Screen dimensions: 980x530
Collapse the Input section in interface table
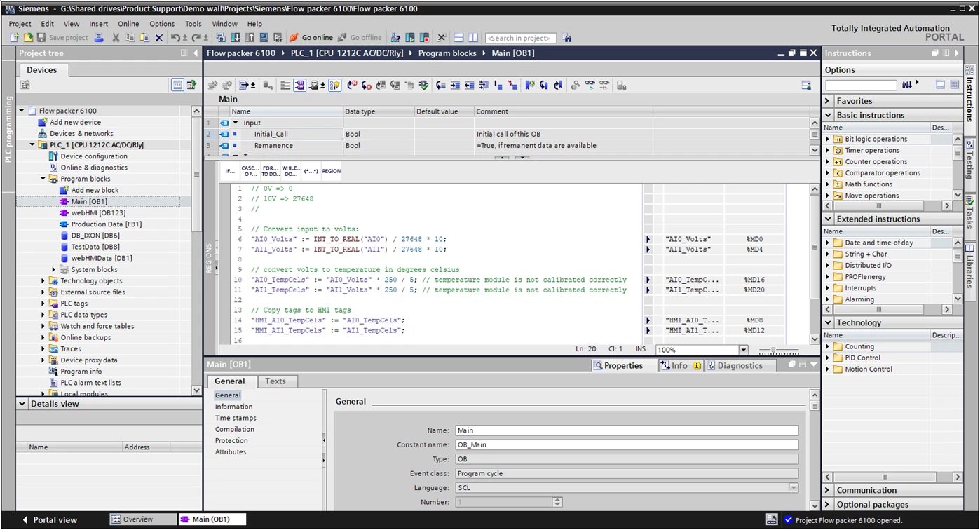click(x=236, y=123)
